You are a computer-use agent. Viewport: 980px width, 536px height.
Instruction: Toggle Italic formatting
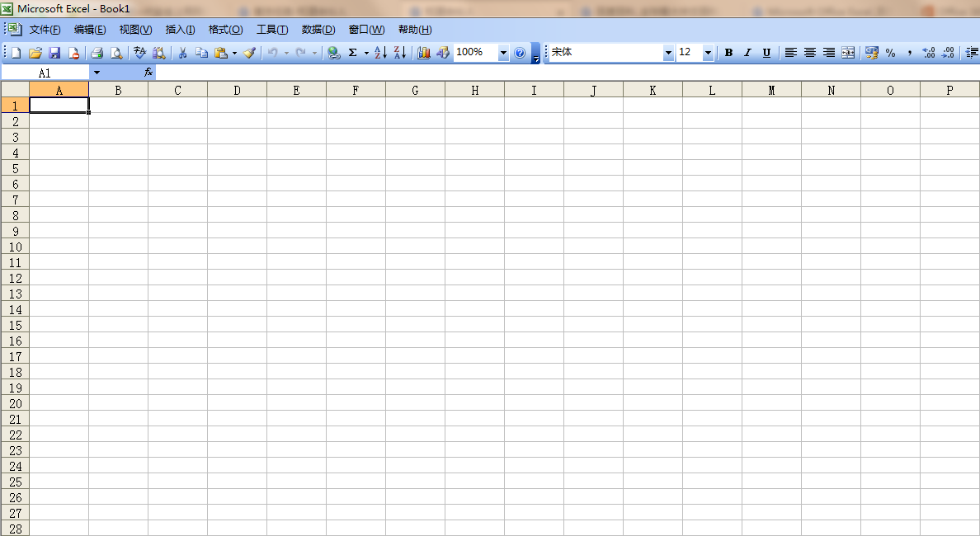(747, 53)
